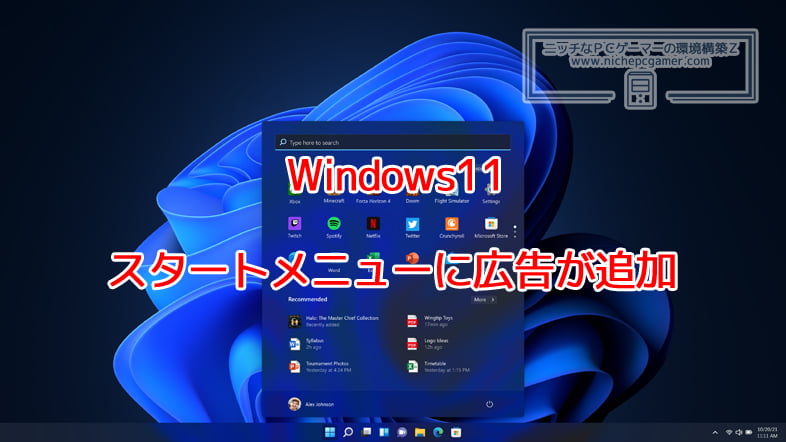Open the Logo Ideas PDF file
The height and width of the screenshot is (442, 786).
click(428, 344)
